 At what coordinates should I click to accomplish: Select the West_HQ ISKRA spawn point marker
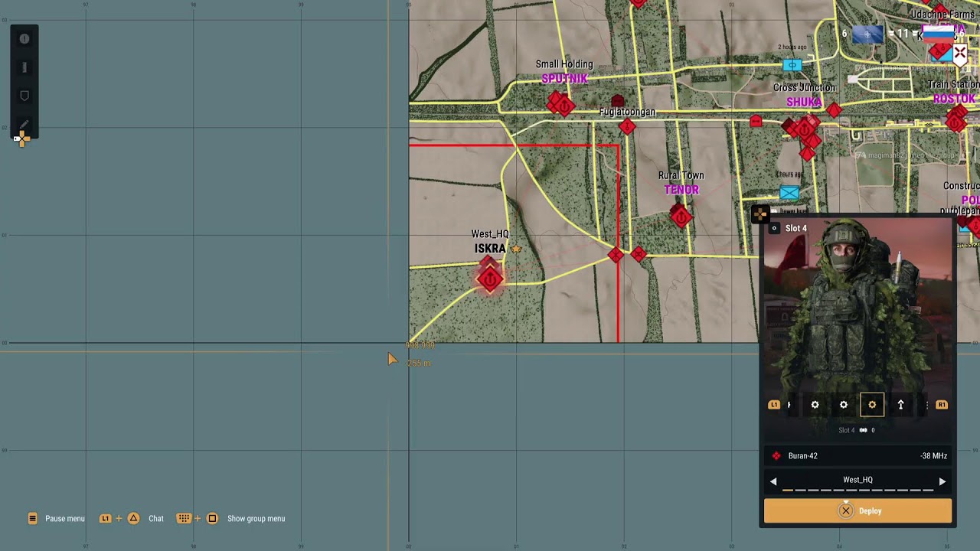coord(490,279)
